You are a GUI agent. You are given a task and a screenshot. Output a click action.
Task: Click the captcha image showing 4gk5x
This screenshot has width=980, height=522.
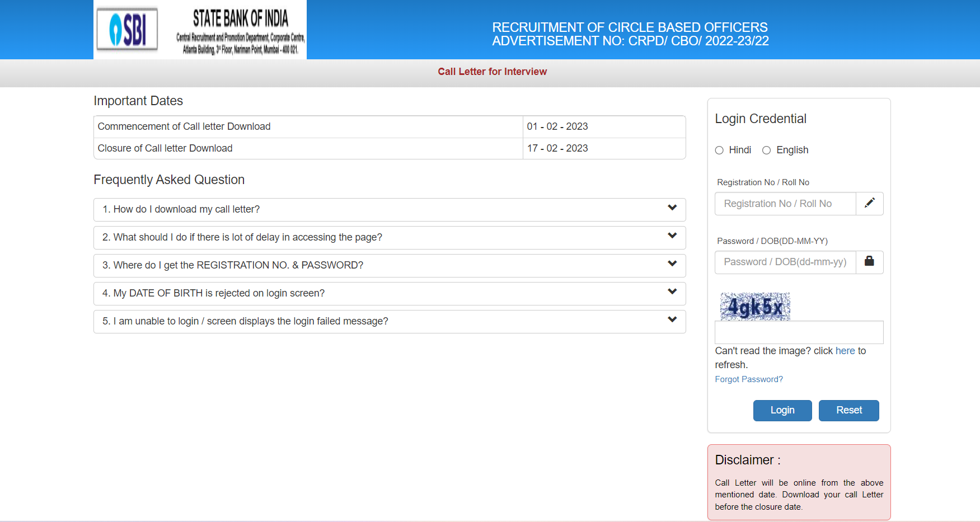754,306
